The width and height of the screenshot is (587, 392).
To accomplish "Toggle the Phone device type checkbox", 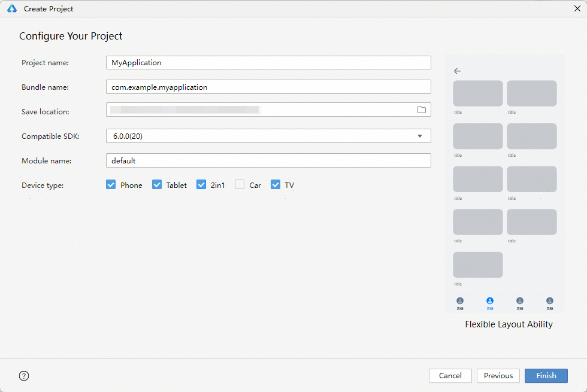I will coord(111,185).
